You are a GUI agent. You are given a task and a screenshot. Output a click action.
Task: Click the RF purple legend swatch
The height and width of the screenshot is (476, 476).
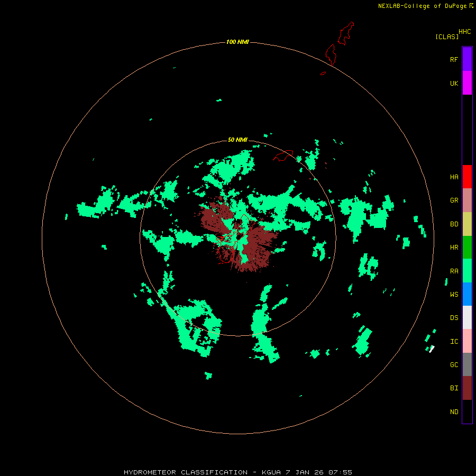pyautogui.click(x=467, y=59)
